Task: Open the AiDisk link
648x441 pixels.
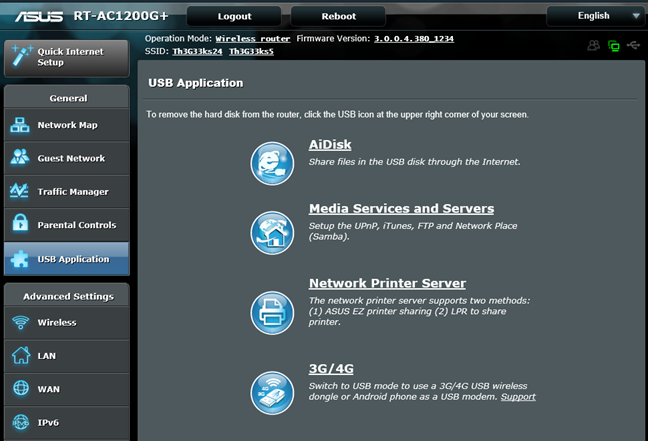Action: click(330, 145)
